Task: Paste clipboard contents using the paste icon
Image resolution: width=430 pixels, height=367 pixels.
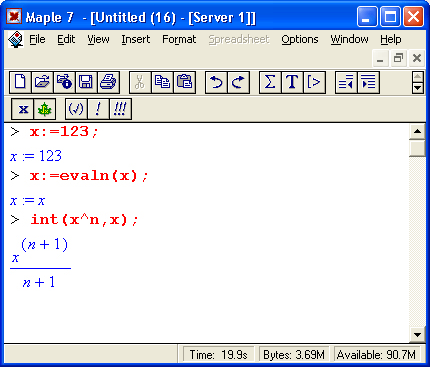Action: [x=184, y=82]
